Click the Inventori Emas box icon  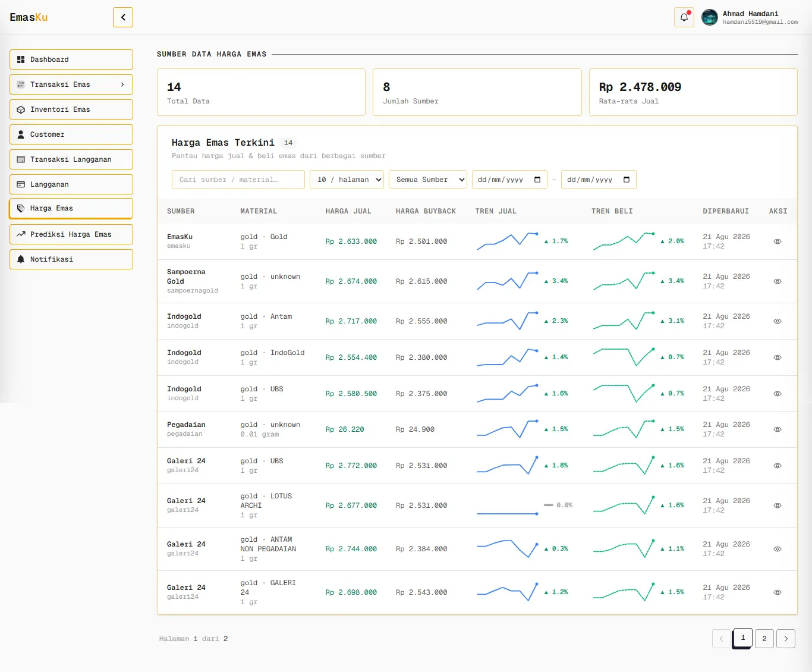tap(21, 109)
